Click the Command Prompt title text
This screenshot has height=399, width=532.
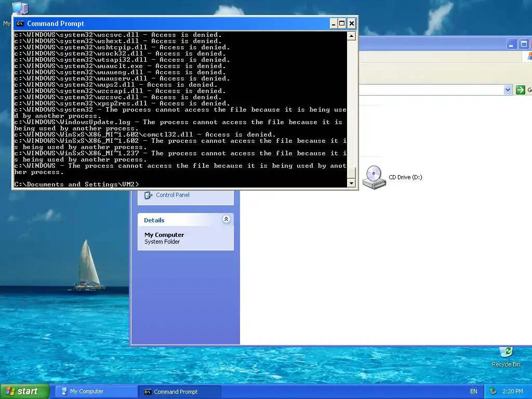click(55, 23)
